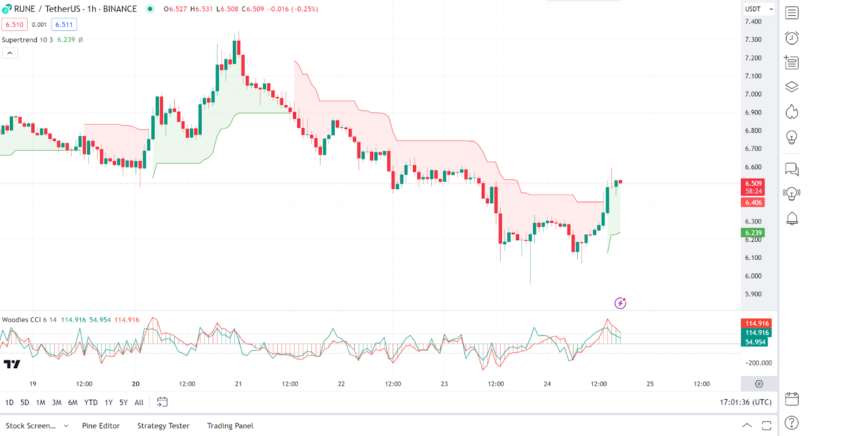This screenshot has width=868, height=436.
Task: Click the TradingView logo
Action: 12,364
